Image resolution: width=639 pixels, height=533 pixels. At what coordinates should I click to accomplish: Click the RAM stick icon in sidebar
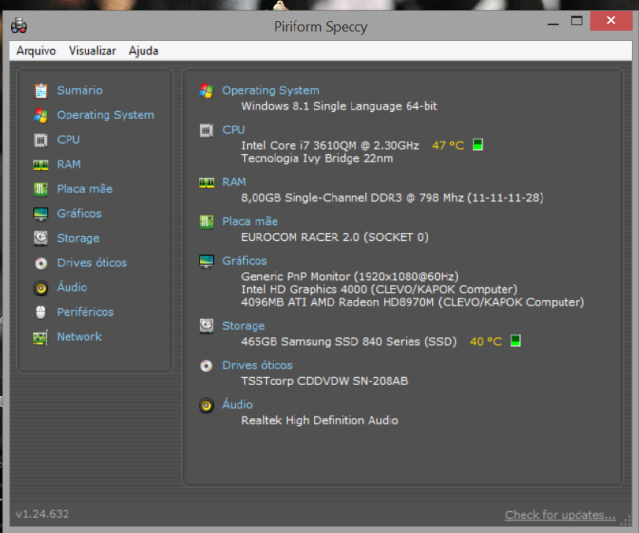click(41, 165)
